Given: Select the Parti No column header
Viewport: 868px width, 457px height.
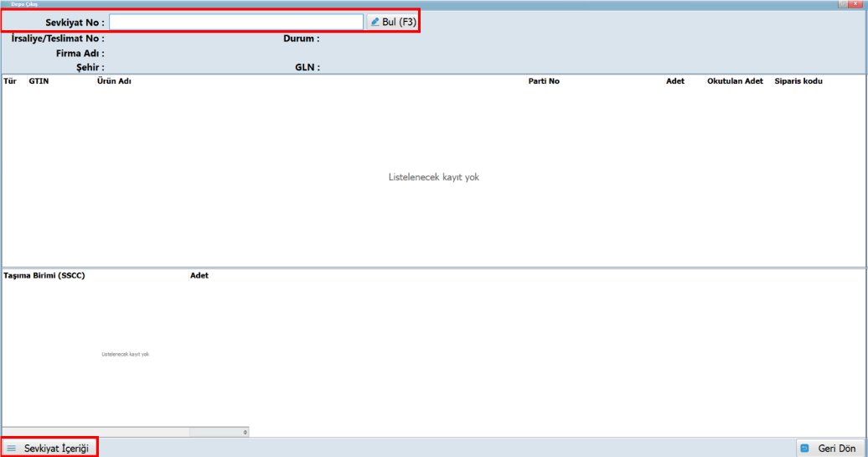Looking at the screenshot, I should pyautogui.click(x=544, y=81).
